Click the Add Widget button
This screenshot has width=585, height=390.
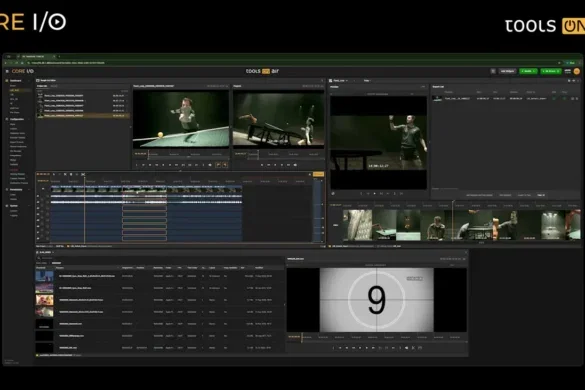[x=507, y=71]
